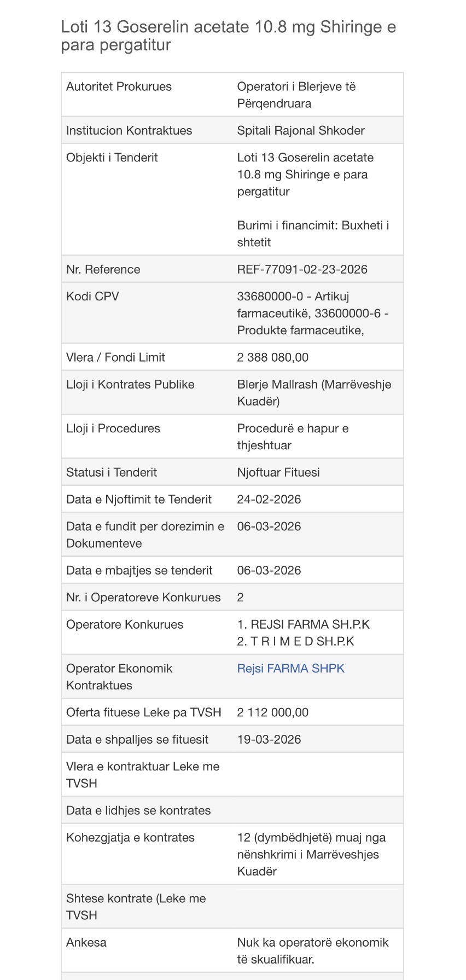Click the Kohezgjatja e kontrates label
This screenshot has height=980, width=466.
[130, 837]
